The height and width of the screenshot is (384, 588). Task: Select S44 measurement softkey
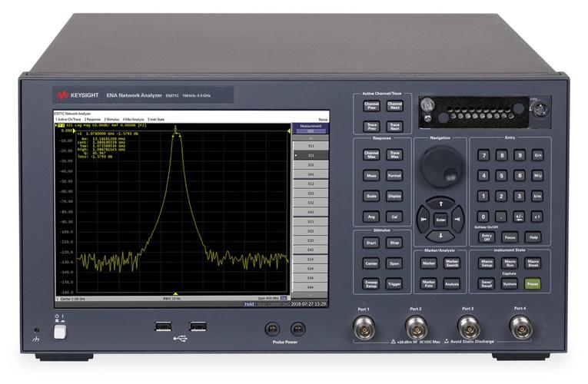click(x=311, y=287)
